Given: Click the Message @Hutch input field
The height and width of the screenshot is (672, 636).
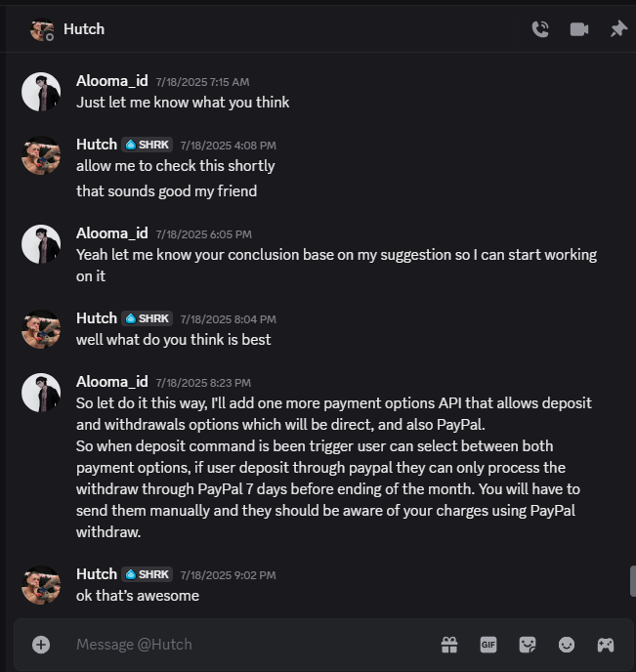Looking at the screenshot, I should pos(244,644).
